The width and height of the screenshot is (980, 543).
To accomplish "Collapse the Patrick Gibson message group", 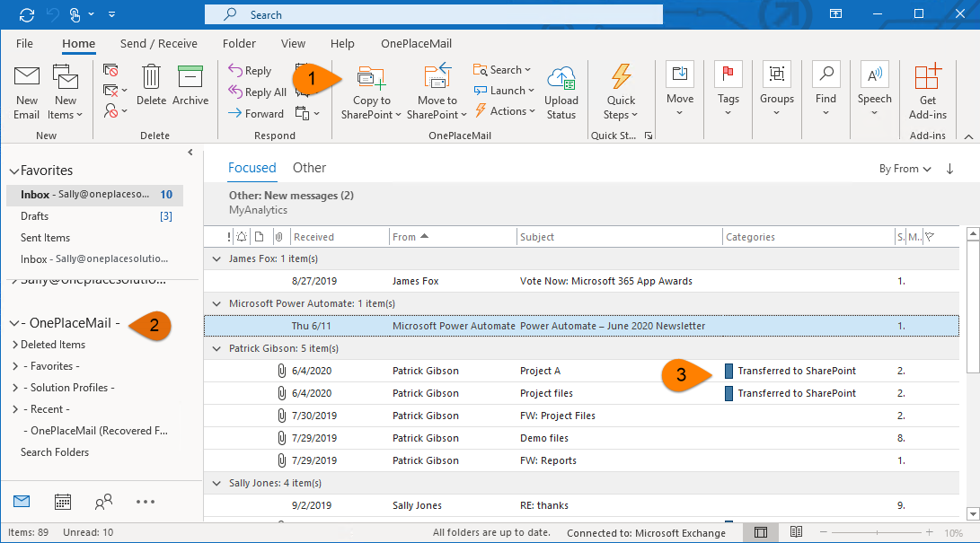I will click(x=216, y=348).
